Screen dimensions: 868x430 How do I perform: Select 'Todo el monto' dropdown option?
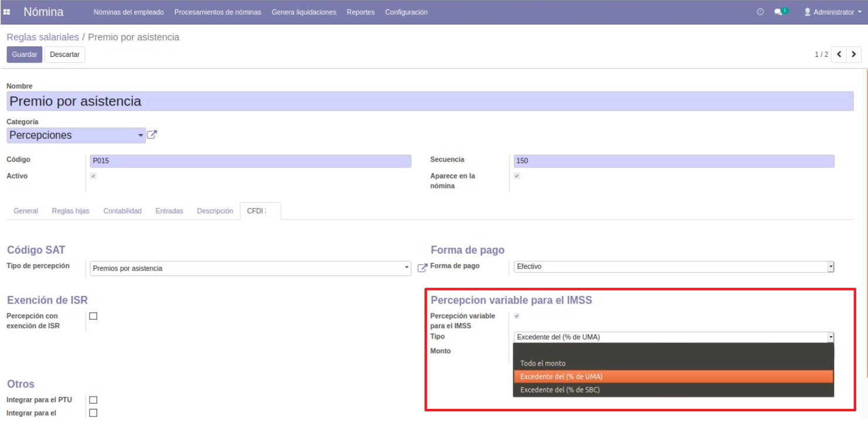[543, 363]
